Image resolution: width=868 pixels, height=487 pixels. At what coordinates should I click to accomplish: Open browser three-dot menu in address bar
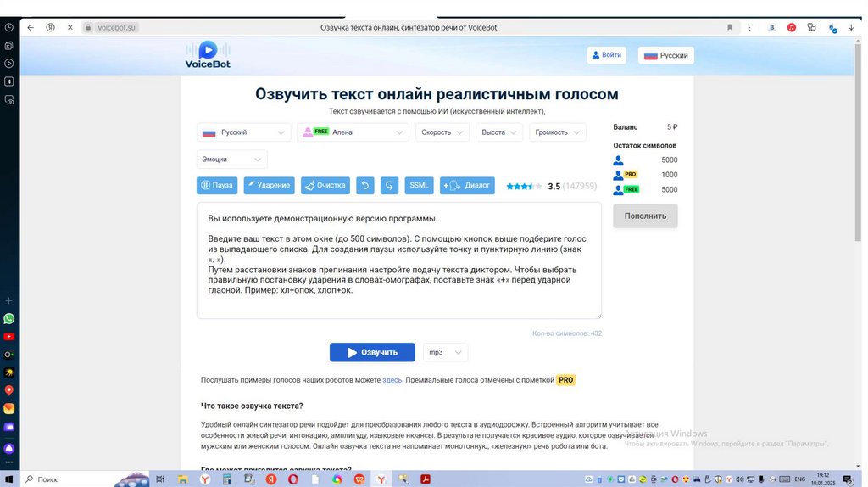[749, 27]
